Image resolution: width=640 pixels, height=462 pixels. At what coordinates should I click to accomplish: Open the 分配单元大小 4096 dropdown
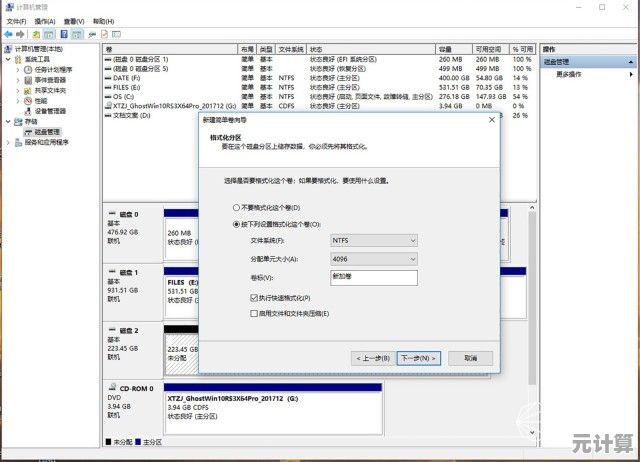tap(373, 259)
